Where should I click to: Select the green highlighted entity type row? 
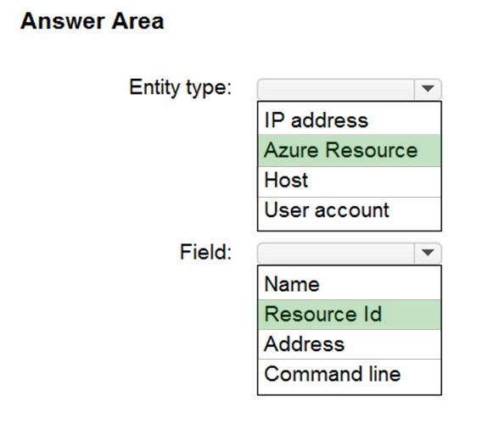(350, 150)
